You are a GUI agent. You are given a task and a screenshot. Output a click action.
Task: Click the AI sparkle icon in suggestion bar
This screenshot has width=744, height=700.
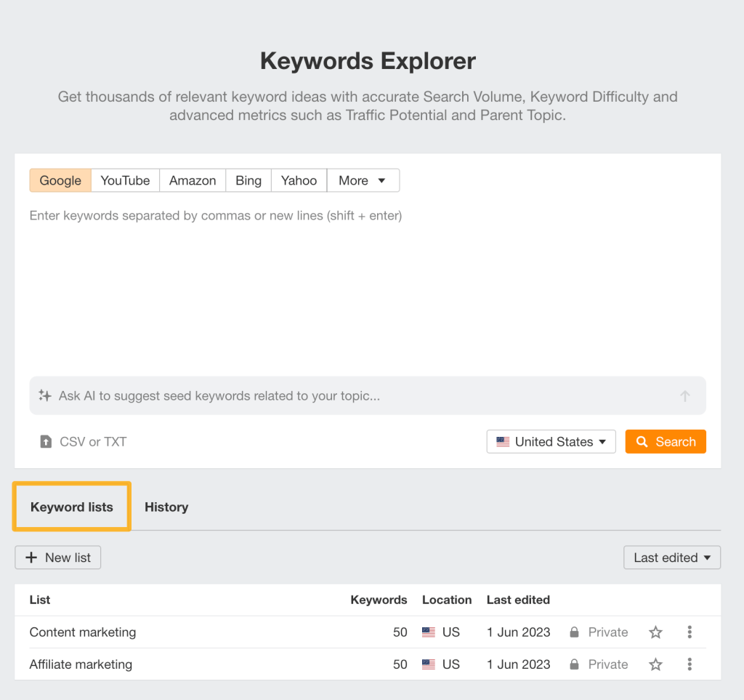(x=45, y=395)
